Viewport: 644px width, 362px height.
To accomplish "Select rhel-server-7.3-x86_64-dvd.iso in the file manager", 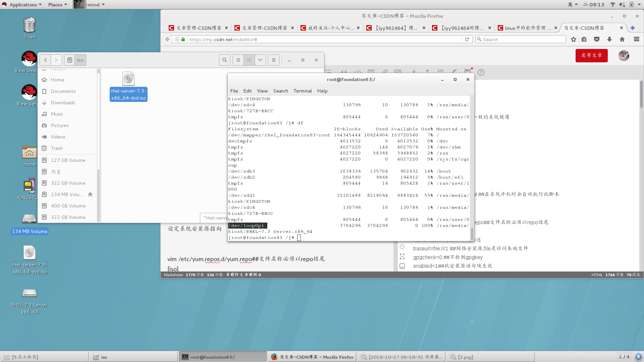I will point(128,86).
